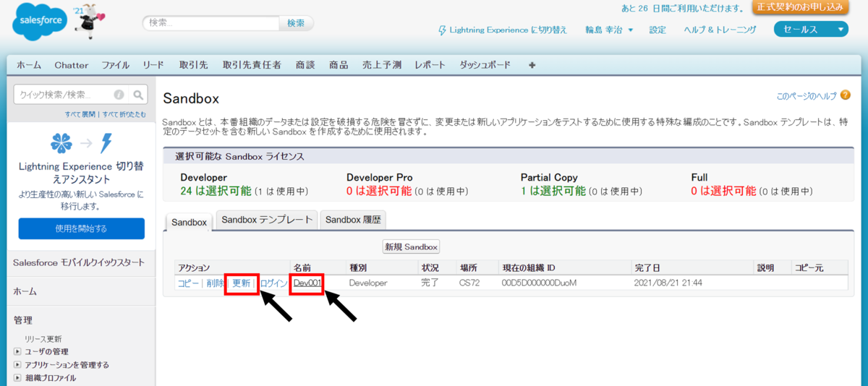Open the セールス app dropdown
This screenshot has height=386, width=868.
tap(810, 29)
